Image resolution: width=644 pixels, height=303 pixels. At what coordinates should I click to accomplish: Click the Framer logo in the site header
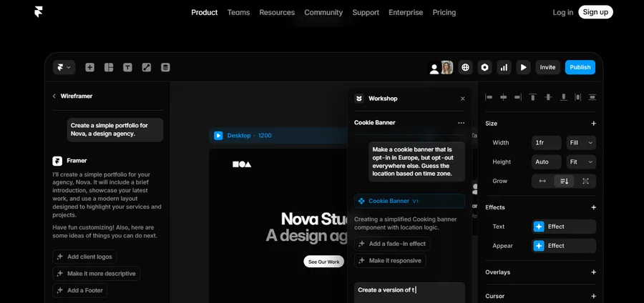point(39,12)
